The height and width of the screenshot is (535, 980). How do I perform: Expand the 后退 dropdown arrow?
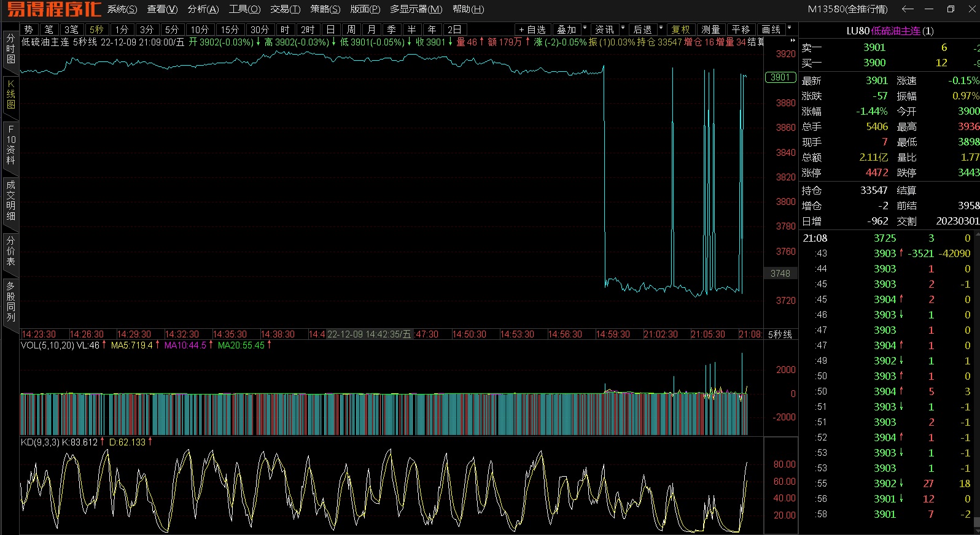coord(661,29)
